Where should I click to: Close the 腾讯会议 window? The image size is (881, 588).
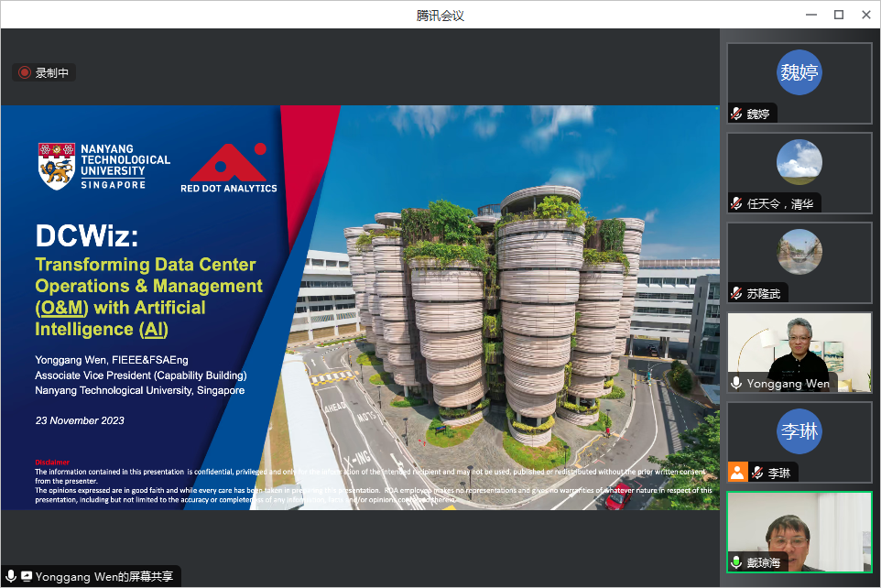tap(866, 15)
